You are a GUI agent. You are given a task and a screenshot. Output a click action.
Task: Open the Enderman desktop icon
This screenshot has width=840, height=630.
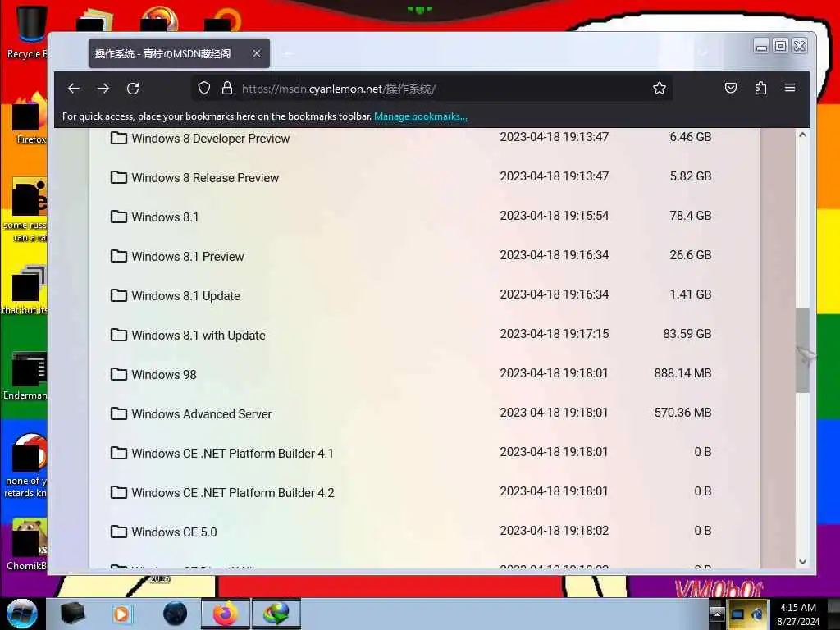[x=25, y=375]
